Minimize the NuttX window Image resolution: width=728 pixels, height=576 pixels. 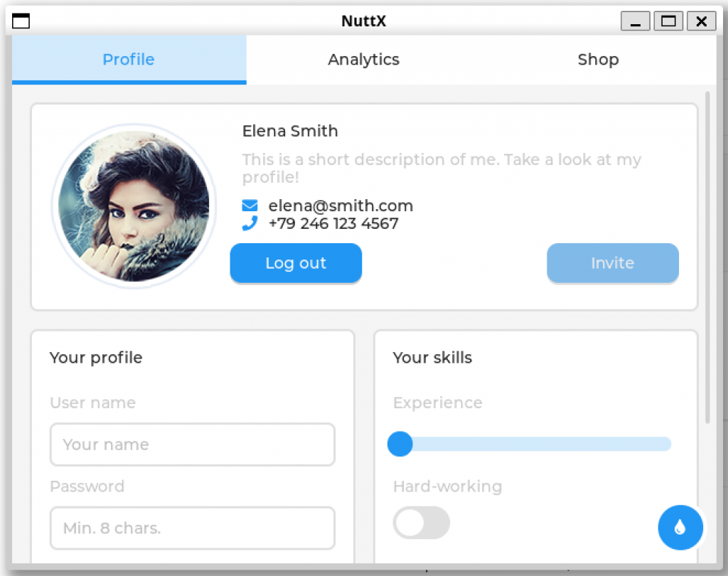635,21
